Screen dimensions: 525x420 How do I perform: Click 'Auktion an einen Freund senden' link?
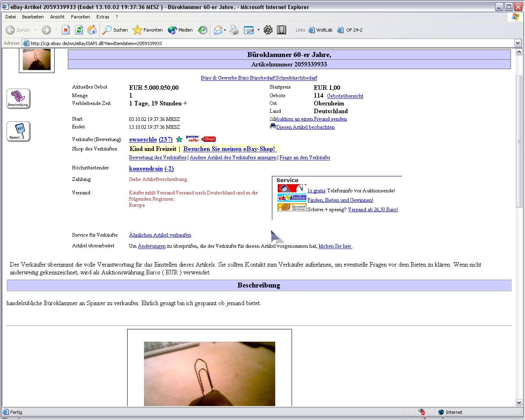pyautogui.click(x=311, y=119)
